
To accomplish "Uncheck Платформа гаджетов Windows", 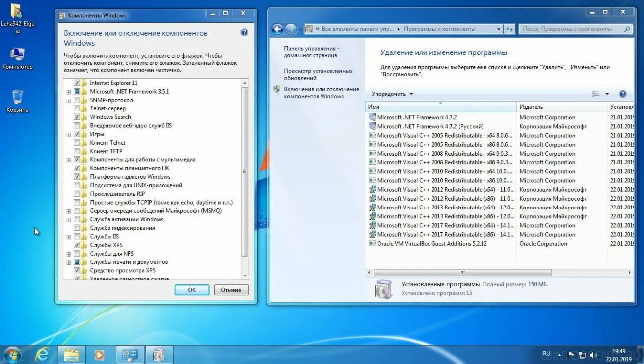I will pyautogui.click(x=77, y=177).
